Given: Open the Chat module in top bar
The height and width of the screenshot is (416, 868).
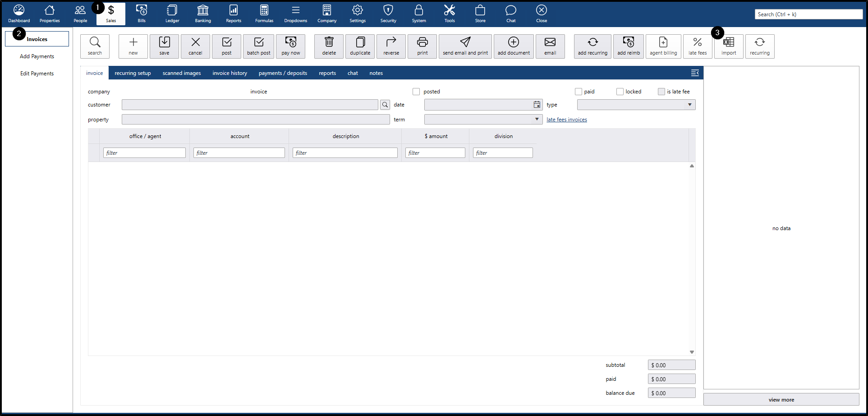Looking at the screenshot, I should 511,14.
